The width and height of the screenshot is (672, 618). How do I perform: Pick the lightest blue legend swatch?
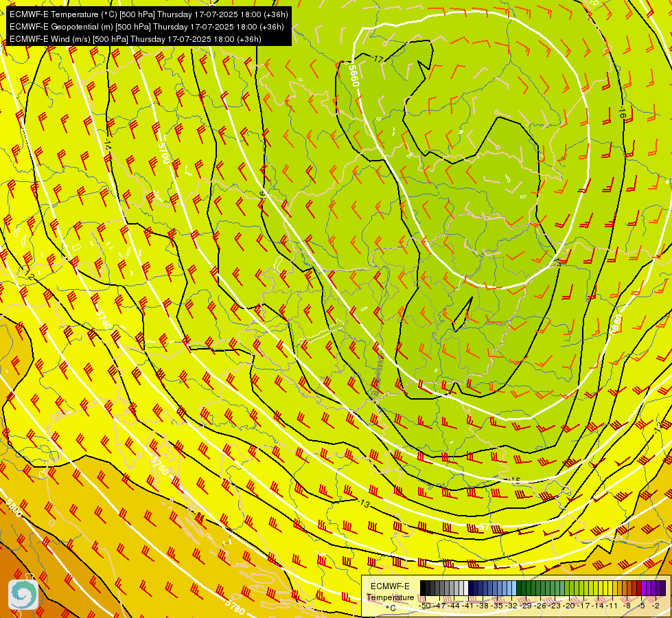coord(514,588)
